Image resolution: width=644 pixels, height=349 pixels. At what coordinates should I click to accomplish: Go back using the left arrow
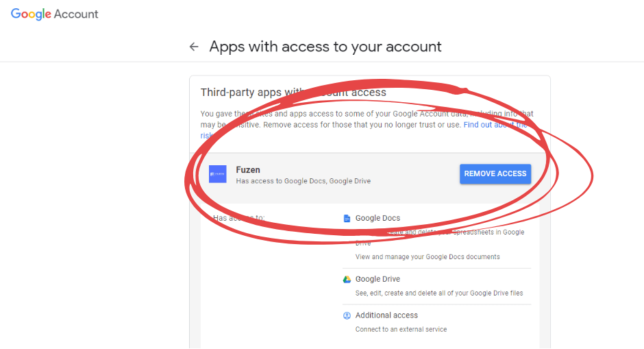tap(194, 47)
